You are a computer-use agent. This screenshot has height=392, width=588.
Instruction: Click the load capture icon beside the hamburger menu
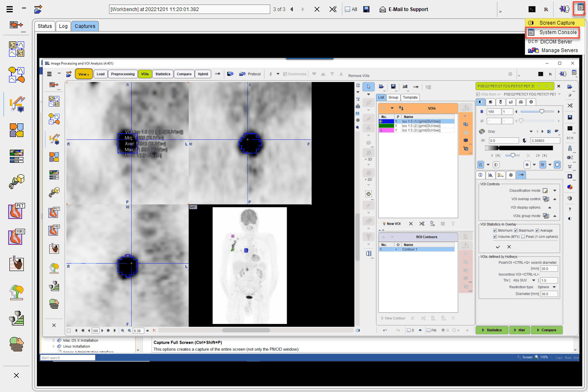(38, 9)
